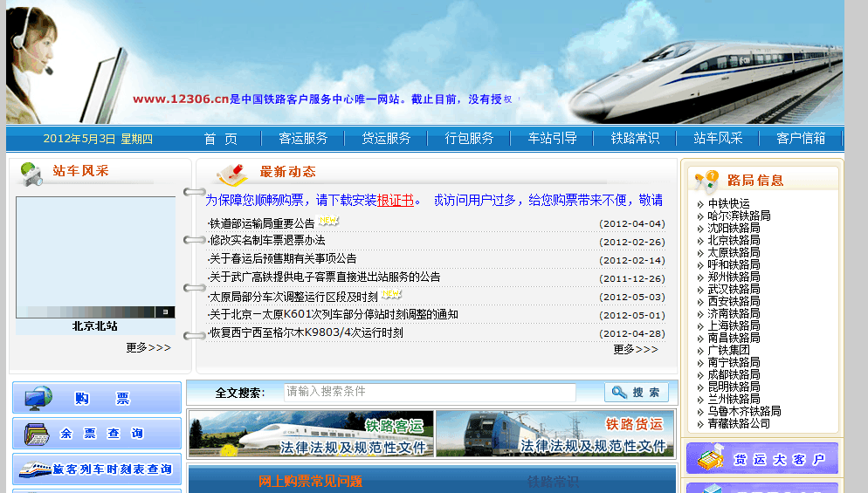Open the 铁路货运 法律法规 banner
The image size is (868, 493).
pyautogui.click(x=555, y=434)
